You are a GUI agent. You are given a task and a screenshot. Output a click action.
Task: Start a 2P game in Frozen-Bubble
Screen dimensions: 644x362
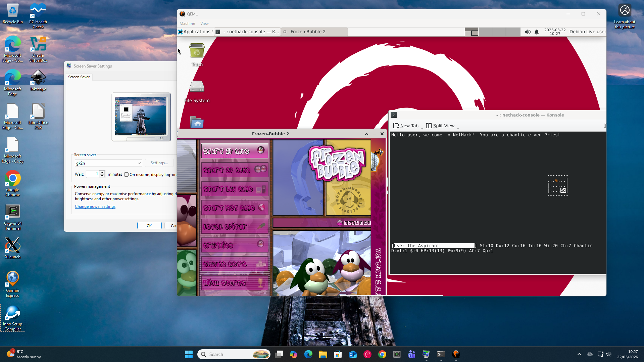[x=234, y=170]
